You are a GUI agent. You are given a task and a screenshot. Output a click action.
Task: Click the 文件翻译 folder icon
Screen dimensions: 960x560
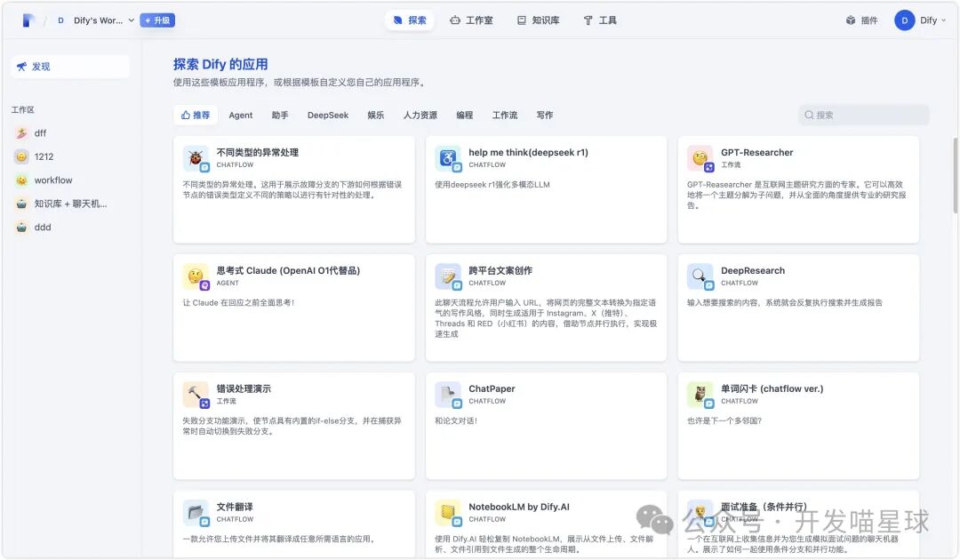coord(196,513)
